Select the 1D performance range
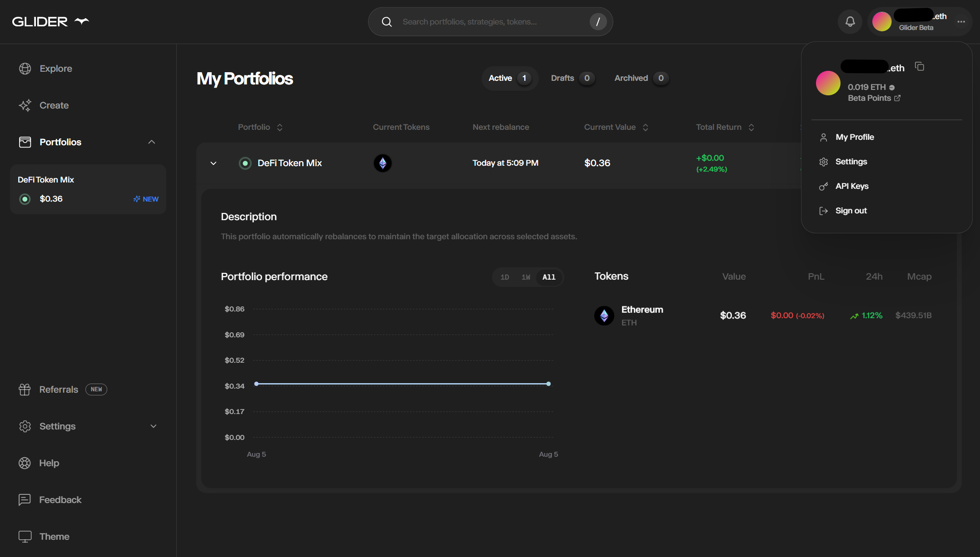 [505, 277]
